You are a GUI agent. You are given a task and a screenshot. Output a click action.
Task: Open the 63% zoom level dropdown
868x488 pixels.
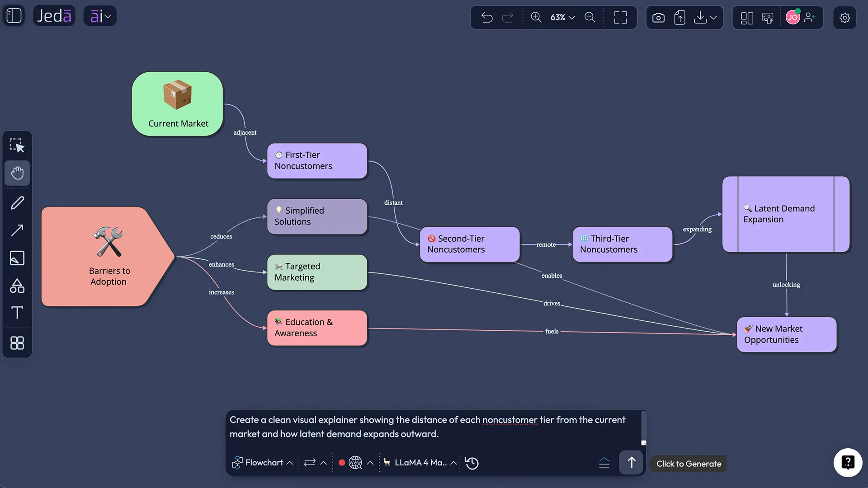point(562,18)
